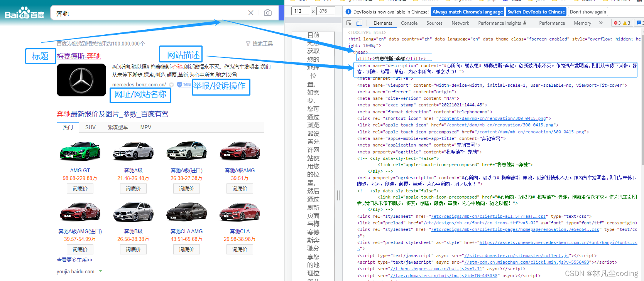Click 询底价 under AMG GT

point(80,188)
